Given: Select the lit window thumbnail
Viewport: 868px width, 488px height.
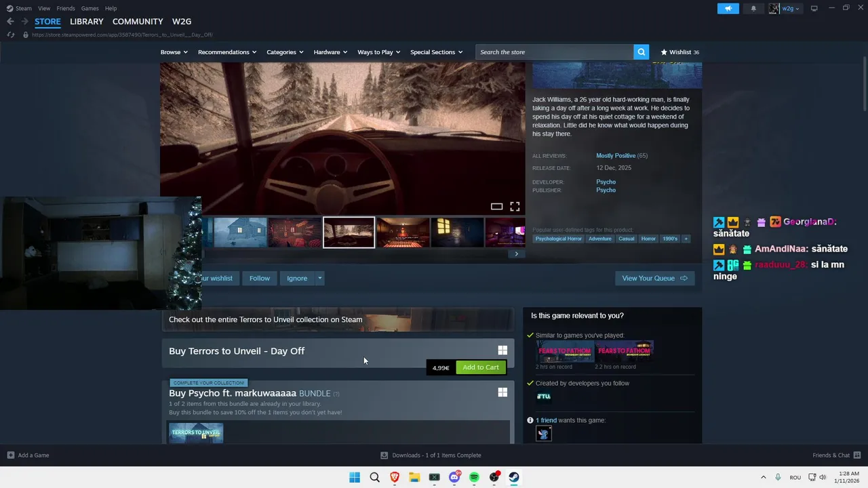Looking at the screenshot, I should [457, 232].
